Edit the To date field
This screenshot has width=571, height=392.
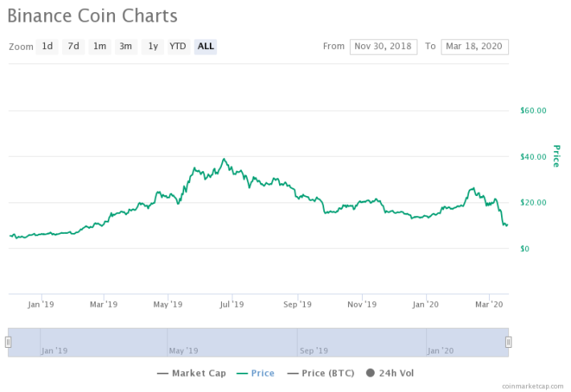coord(474,47)
